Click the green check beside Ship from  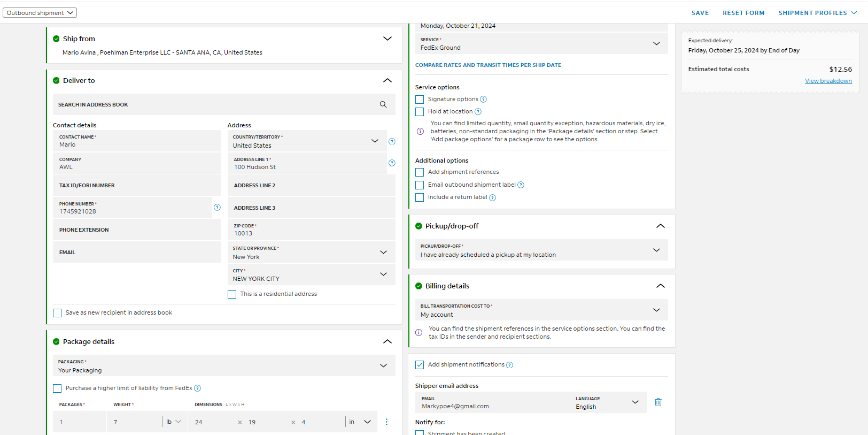[56, 39]
